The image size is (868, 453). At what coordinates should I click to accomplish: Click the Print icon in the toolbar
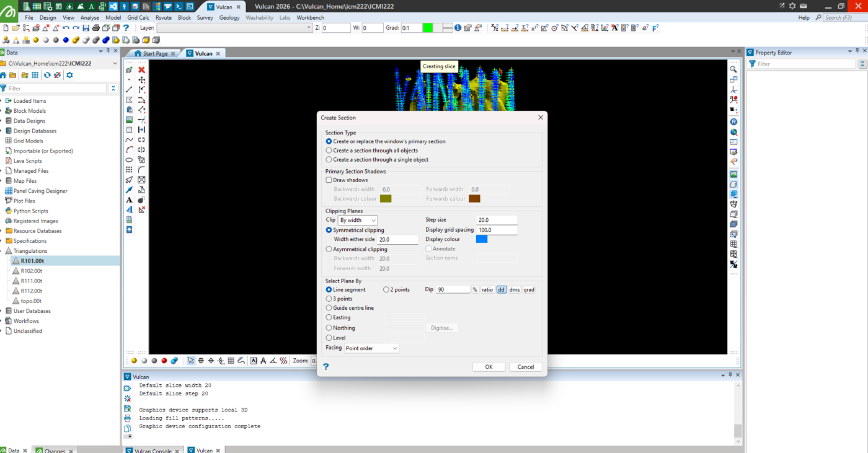[95, 28]
